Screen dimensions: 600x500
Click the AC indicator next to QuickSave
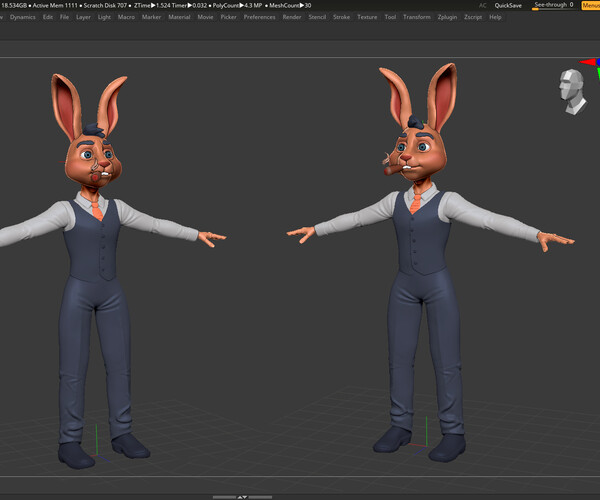(483, 5)
